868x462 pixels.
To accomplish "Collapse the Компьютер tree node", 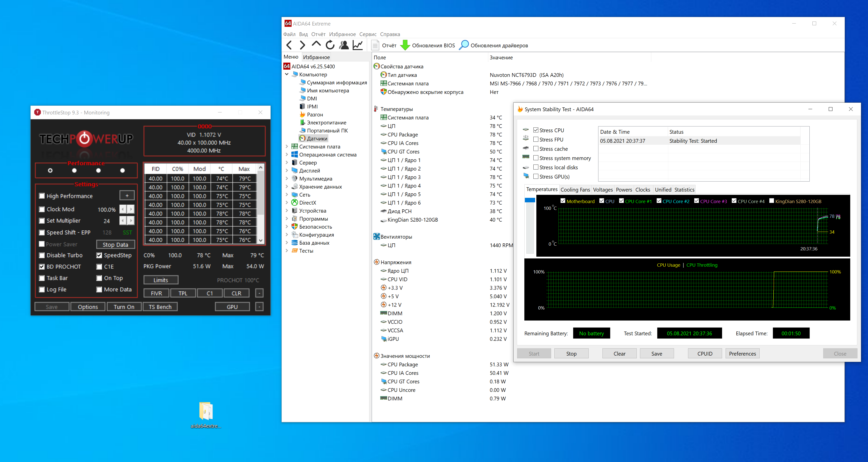I will (x=287, y=75).
